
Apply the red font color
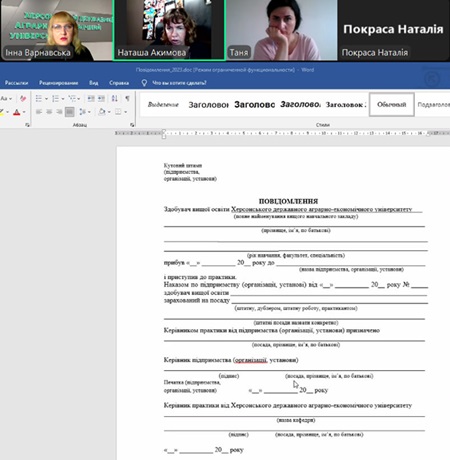17,112
